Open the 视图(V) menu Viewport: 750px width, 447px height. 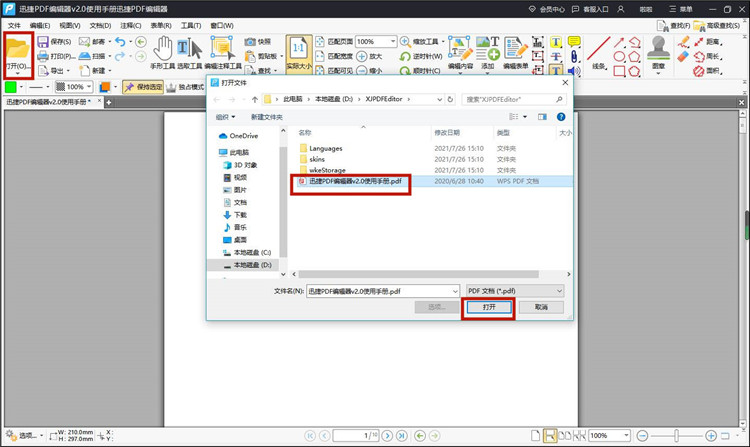tap(70, 25)
